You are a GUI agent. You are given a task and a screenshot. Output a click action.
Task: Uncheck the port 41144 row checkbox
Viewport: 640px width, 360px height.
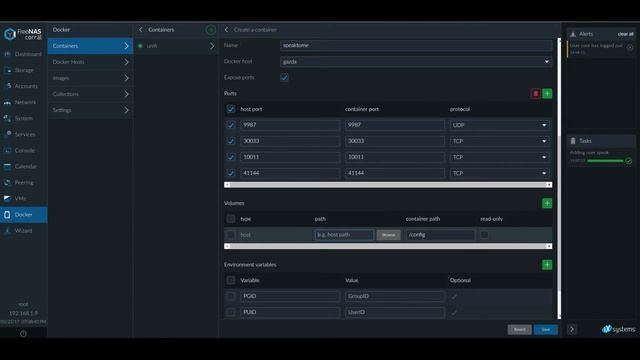(x=231, y=173)
